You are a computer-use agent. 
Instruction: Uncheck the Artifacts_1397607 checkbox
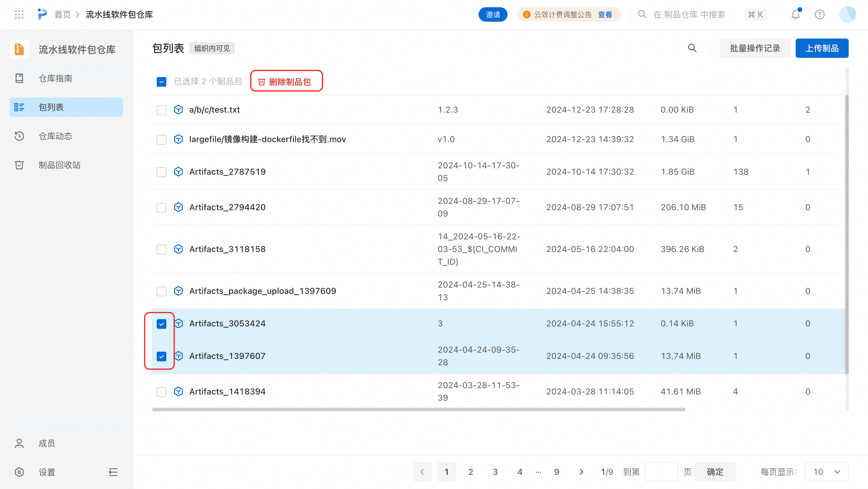point(162,357)
